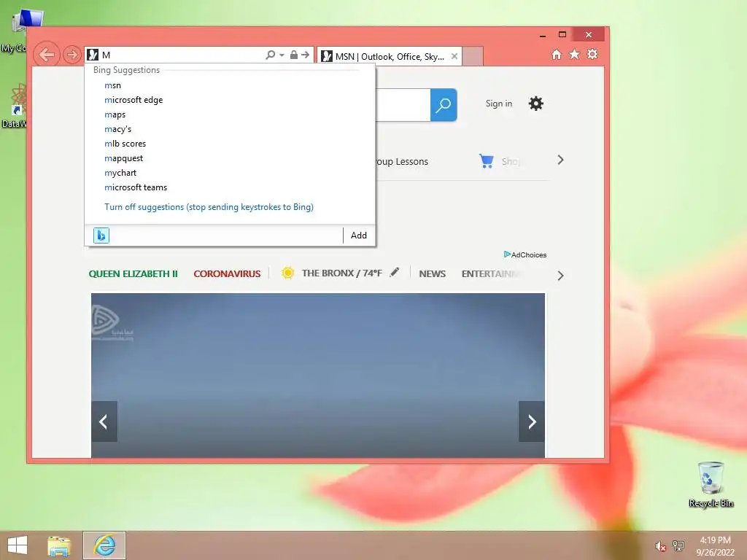Open the QUEEN ELIZABETH II topic
747x560 pixels.
click(x=133, y=274)
